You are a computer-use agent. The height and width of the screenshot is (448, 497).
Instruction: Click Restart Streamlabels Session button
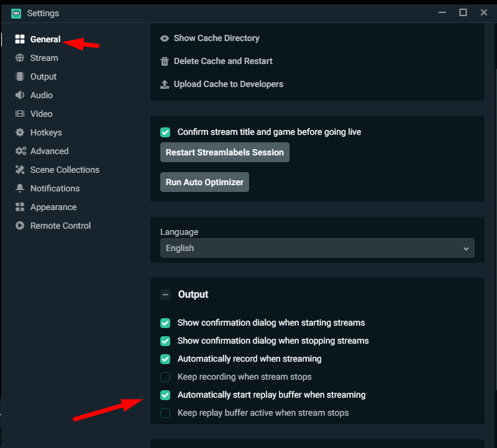pos(225,152)
